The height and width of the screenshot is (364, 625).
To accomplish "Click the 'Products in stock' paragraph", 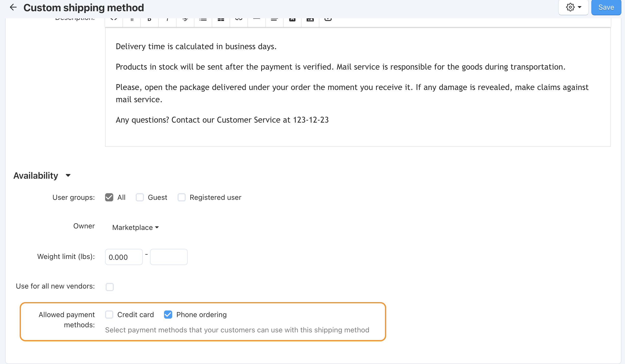I will pos(341,67).
